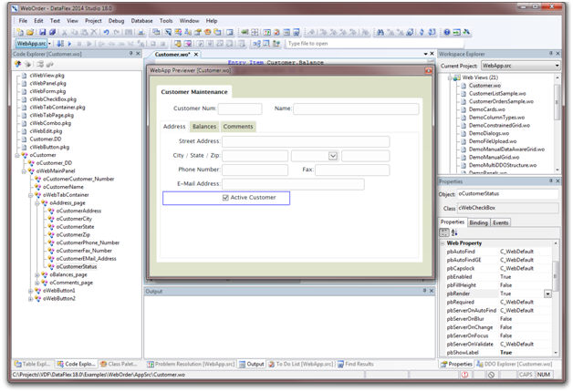Close the Code Explorer panel
The height and width of the screenshot is (392, 573).
tap(138, 53)
